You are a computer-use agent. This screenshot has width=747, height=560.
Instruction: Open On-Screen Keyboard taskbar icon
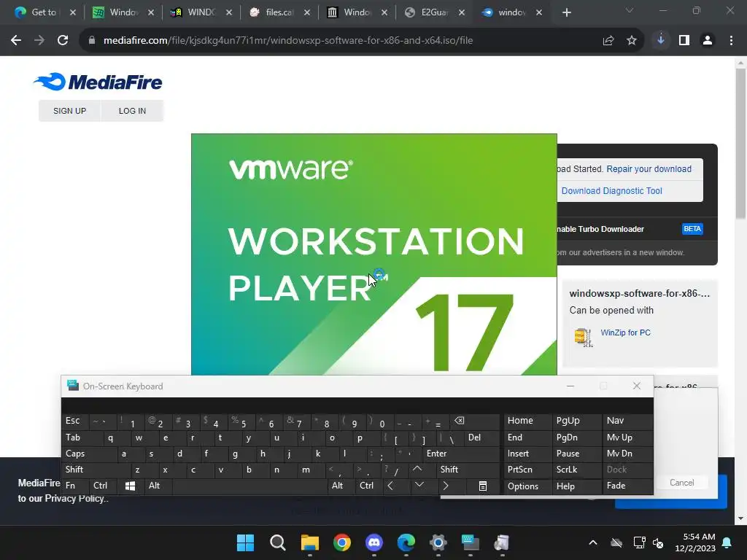[471, 542]
